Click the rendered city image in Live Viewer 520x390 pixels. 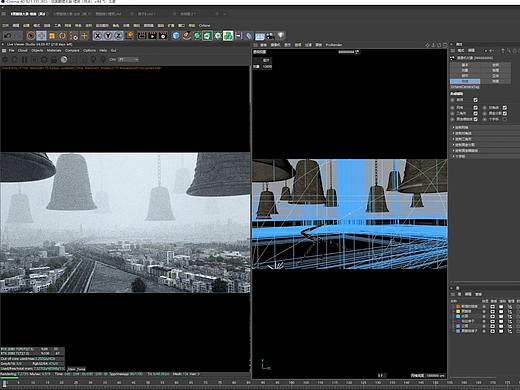pos(125,223)
